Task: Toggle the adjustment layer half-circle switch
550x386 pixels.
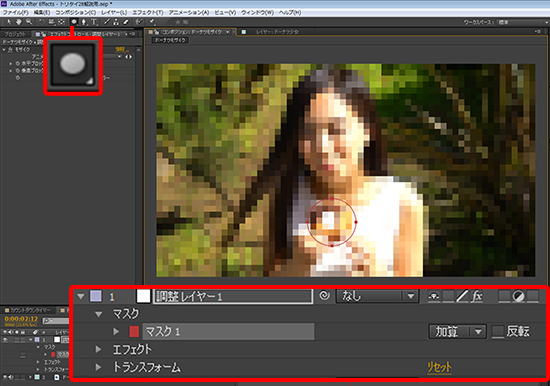Action: click(518, 296)
